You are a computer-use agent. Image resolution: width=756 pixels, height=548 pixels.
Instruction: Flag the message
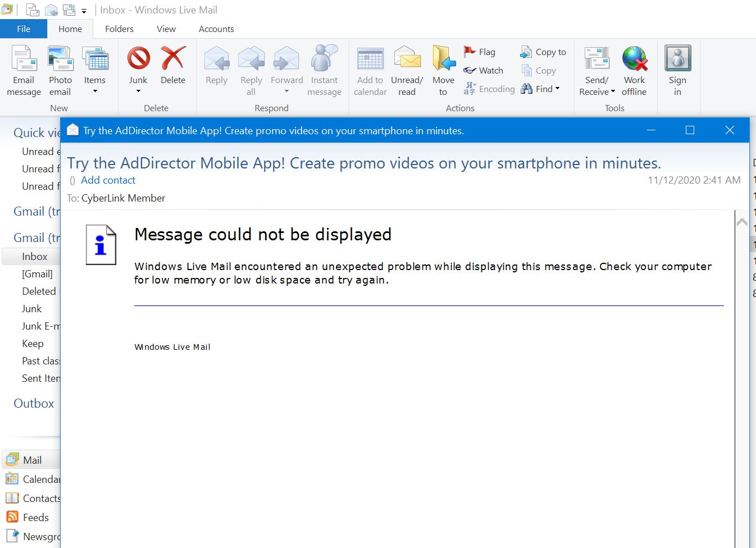pyautogui.click(x=480, y=52)
